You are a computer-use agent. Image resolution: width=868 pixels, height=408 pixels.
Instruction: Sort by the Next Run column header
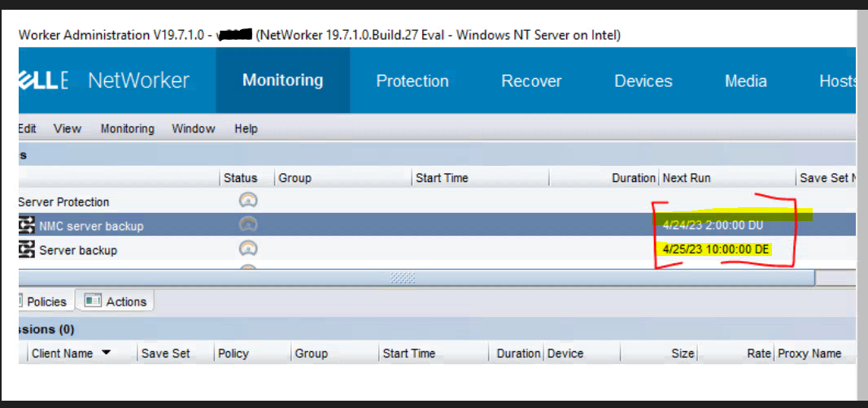point(687,178)
